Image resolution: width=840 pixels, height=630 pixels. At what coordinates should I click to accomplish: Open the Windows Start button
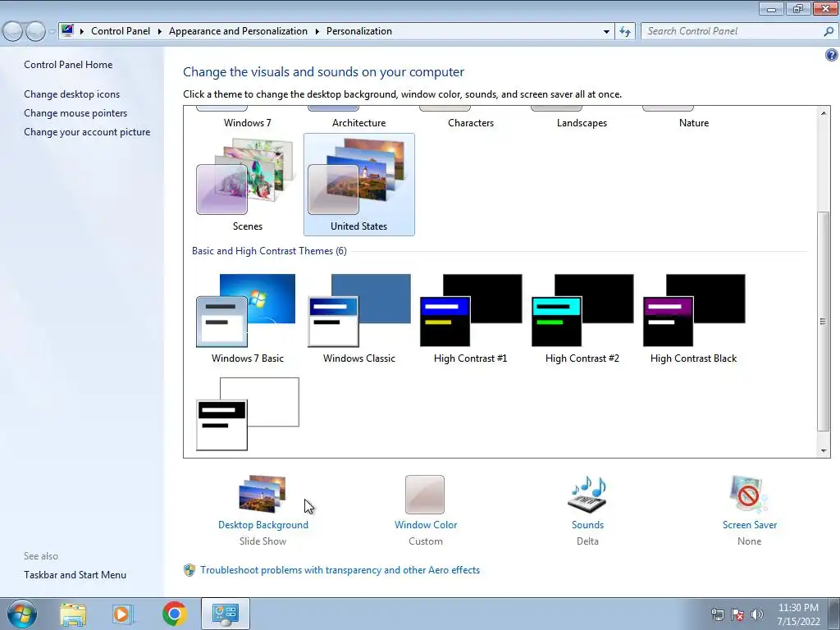click(x=22, y=614)
